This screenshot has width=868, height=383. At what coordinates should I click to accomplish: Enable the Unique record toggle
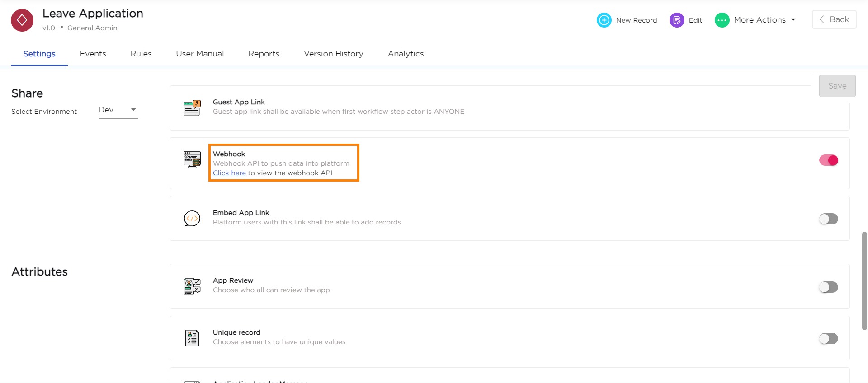tap(828, 339)
